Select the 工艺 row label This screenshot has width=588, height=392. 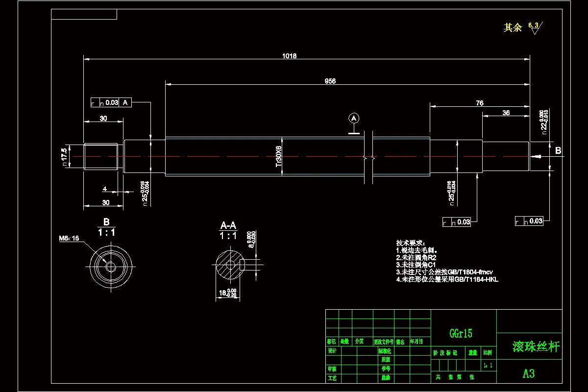click(332, 378)
